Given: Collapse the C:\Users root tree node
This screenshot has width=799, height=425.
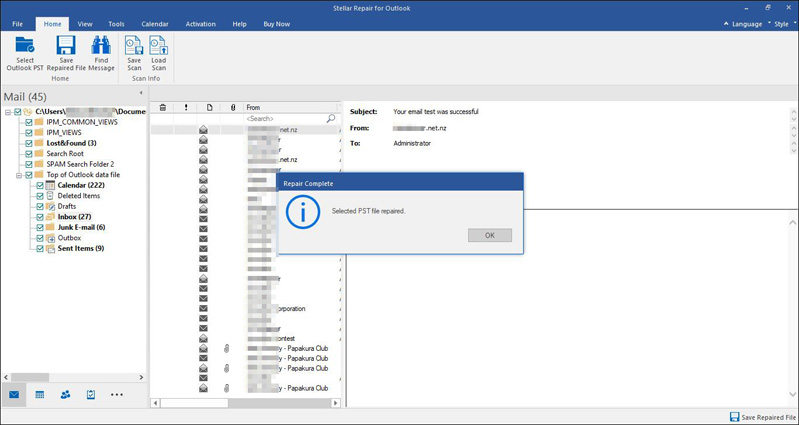Looking at the screenshot, I should (8, 112).
